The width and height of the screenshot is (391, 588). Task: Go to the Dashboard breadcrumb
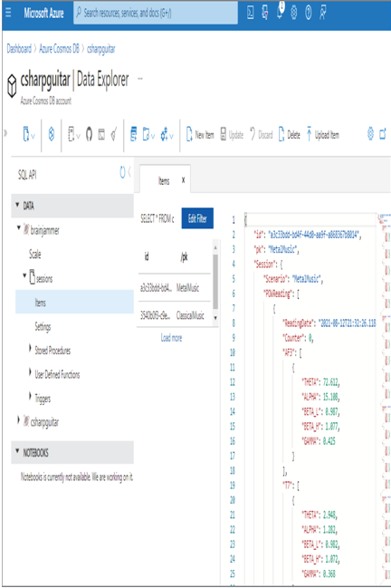(x=19, y=49)
